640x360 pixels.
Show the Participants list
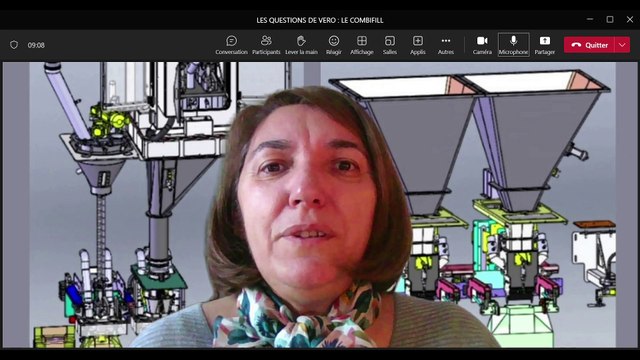pos(266,45)
